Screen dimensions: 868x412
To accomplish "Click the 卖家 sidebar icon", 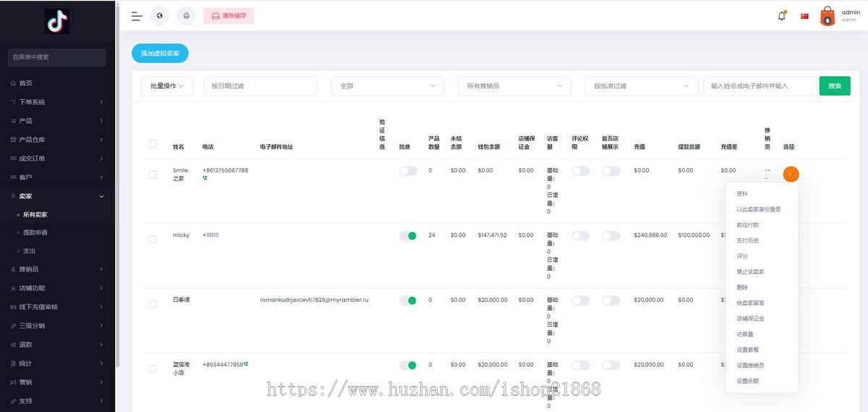I will [x=13, y=196].
